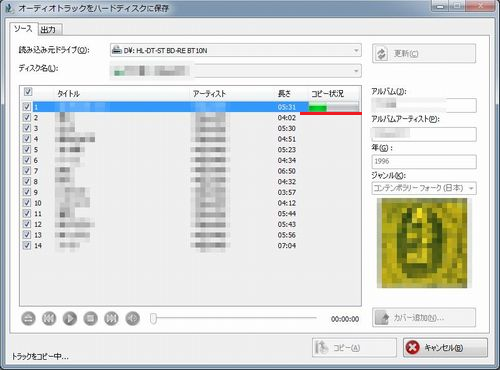
Task: Untick track 8 checkbox
Action: [x=27, y=182]
